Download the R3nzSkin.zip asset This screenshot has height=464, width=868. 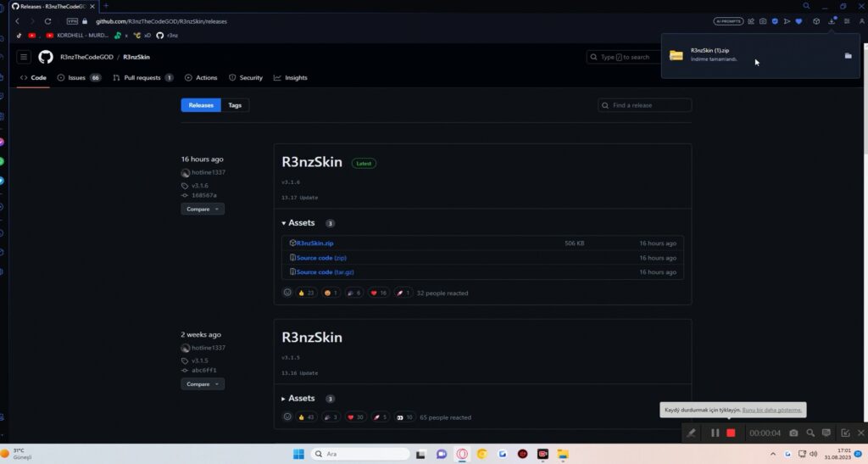(x=314, y=243)
